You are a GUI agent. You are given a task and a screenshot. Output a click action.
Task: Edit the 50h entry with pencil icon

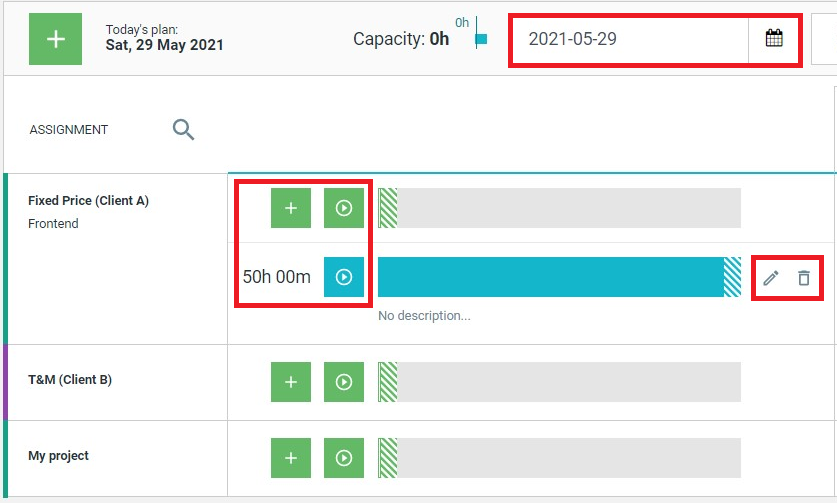click(x=771, y=278)
